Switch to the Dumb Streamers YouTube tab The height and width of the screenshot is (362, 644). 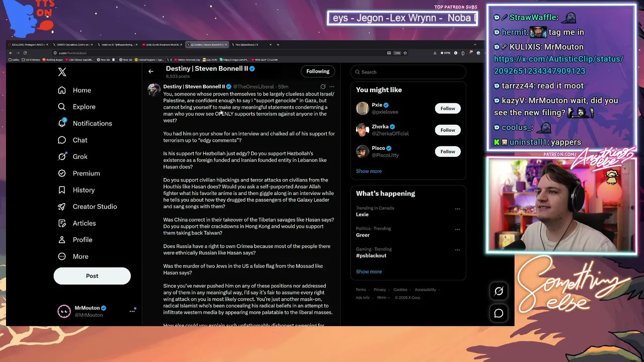tap(162, 45)
